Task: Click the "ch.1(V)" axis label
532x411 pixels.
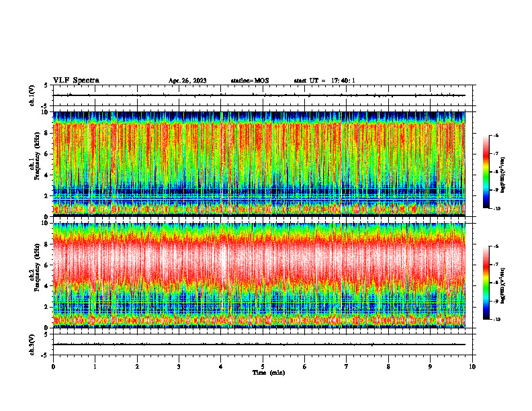Action: [32, 95]
